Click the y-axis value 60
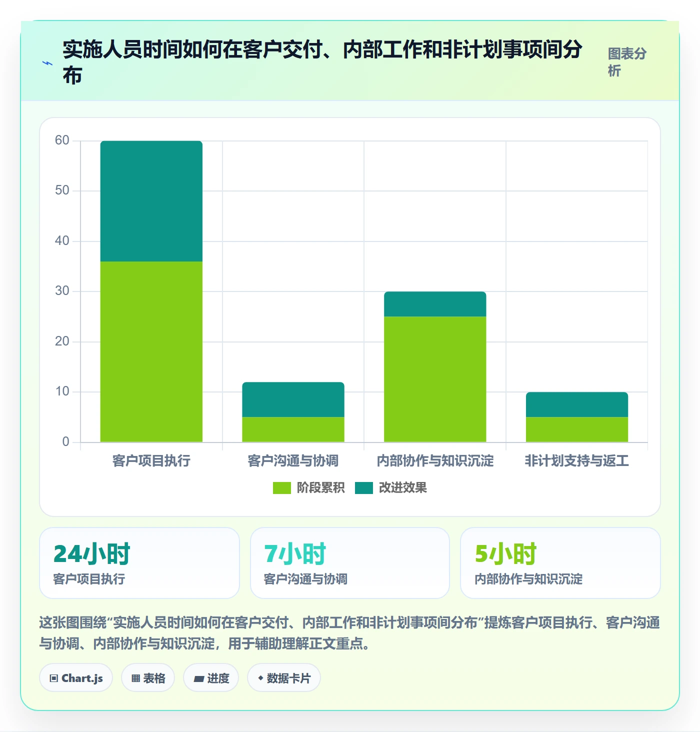The image size is (700, 732). (x=62, y=140)
